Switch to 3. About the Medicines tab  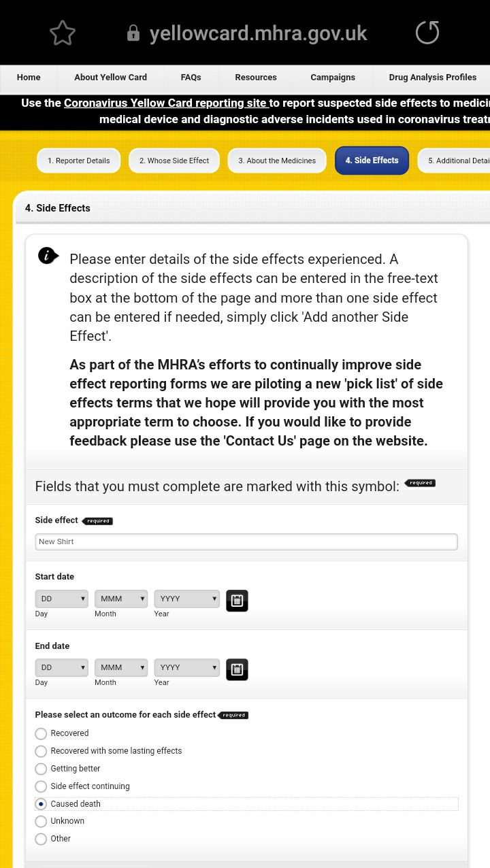point(277,161)
